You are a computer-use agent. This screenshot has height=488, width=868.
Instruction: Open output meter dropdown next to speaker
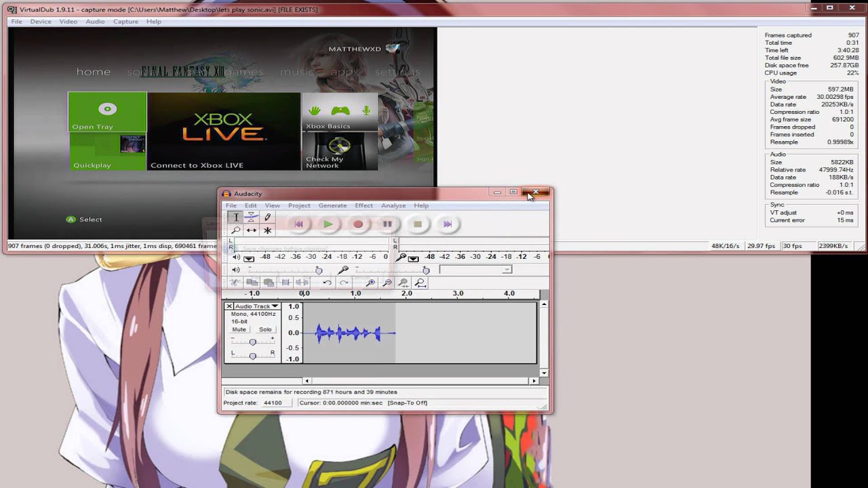pos(249,258)
